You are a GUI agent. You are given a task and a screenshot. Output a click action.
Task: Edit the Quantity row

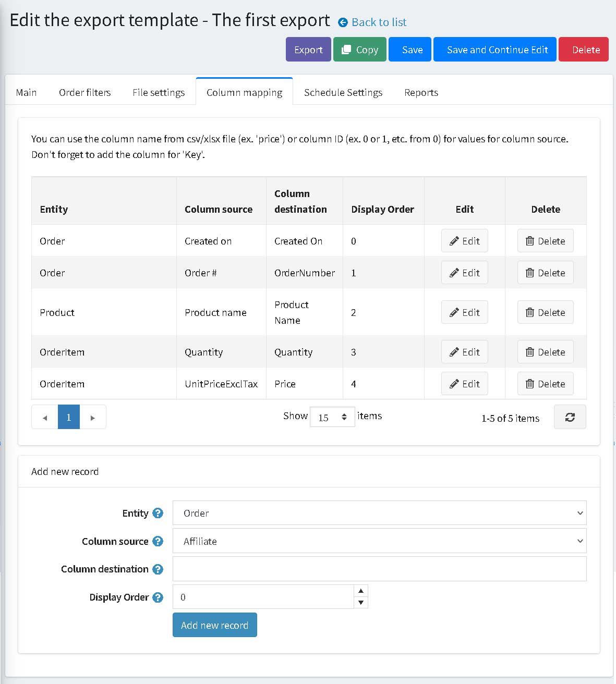(x=465, y=352)
